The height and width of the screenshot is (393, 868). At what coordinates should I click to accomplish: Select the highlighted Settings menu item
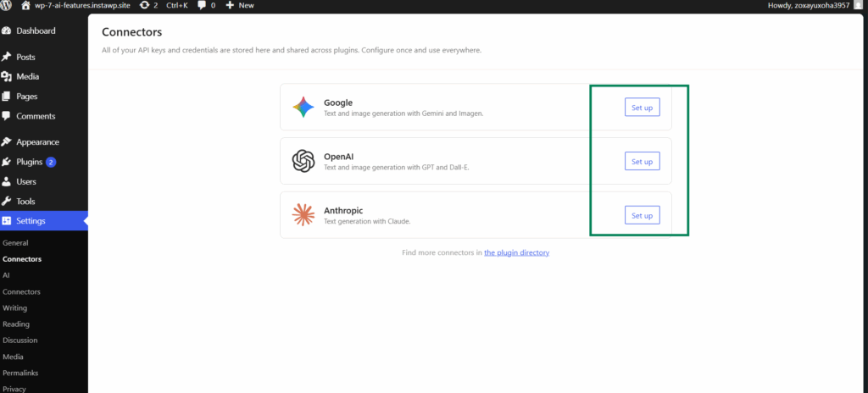coord(44,221)
